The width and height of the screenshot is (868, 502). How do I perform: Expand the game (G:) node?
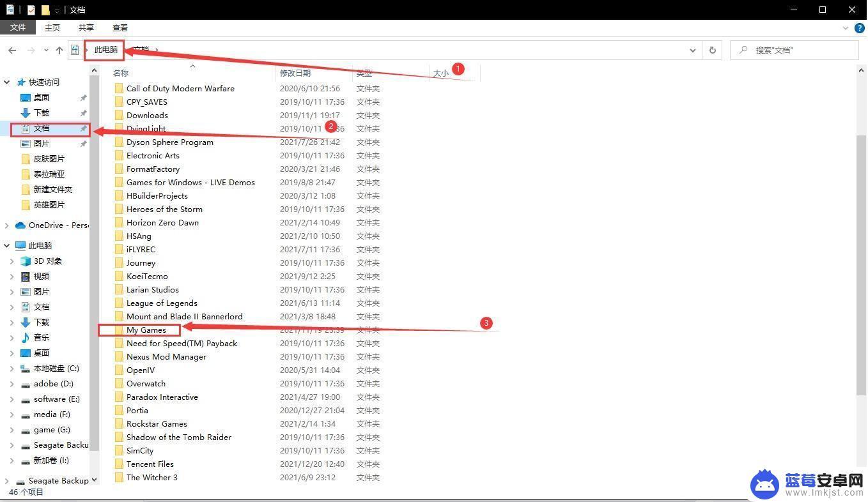click(x=12, y=430)
